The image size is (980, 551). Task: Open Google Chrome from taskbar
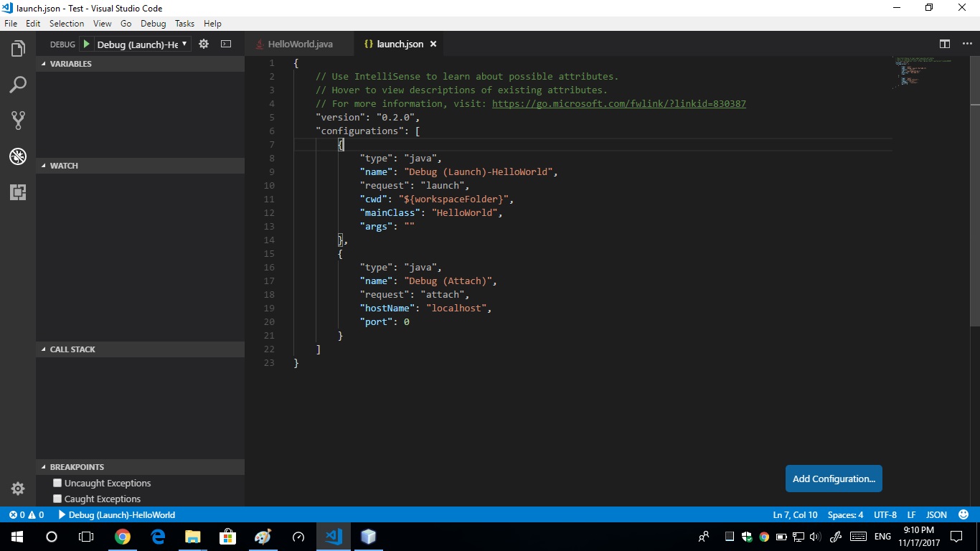coord(123,537)
